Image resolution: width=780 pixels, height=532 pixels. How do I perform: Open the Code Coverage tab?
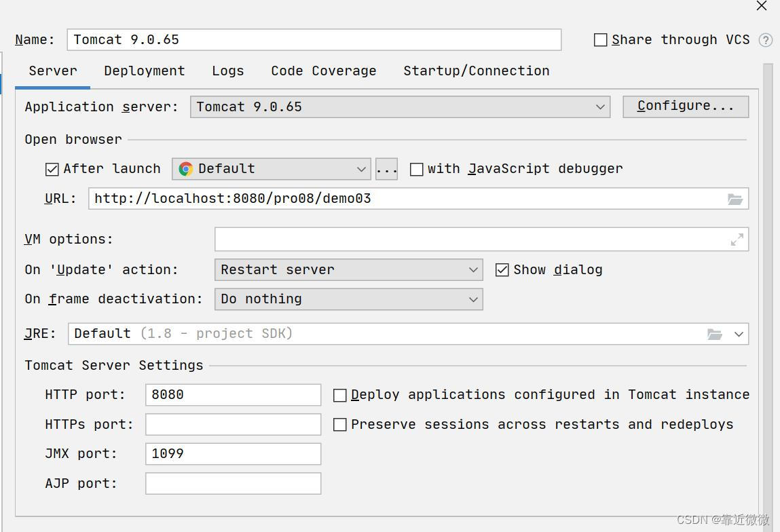click(323, 71)
